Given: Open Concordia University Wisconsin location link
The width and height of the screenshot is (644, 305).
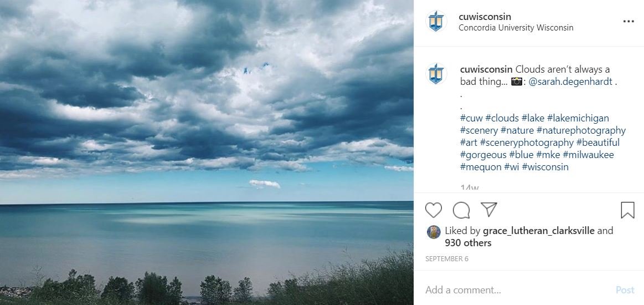Looking at the screenshot, I should click(x=516, y=28).
